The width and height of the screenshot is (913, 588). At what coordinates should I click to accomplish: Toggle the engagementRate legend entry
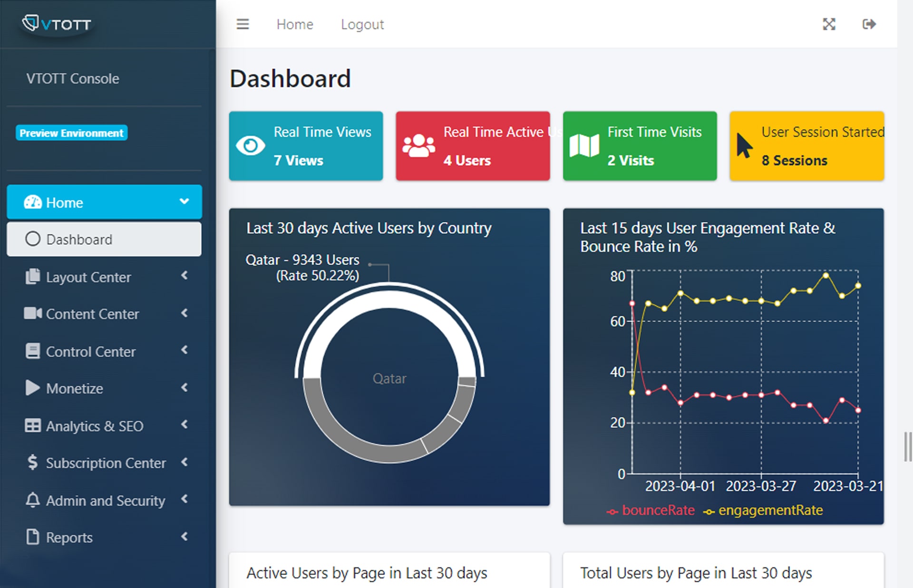click(x=763, y=511)
